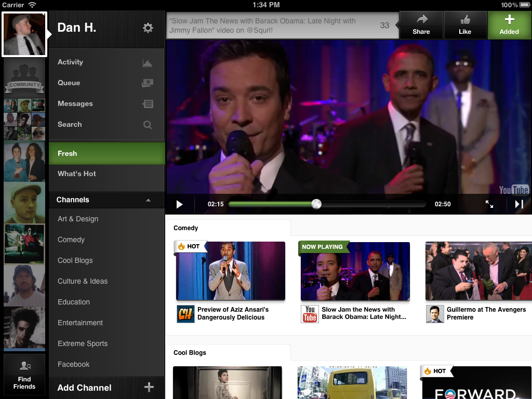Open the Queue menu item
Viewport: 532px width, 399px height.
pyautogui.click(x=107, y=83)
